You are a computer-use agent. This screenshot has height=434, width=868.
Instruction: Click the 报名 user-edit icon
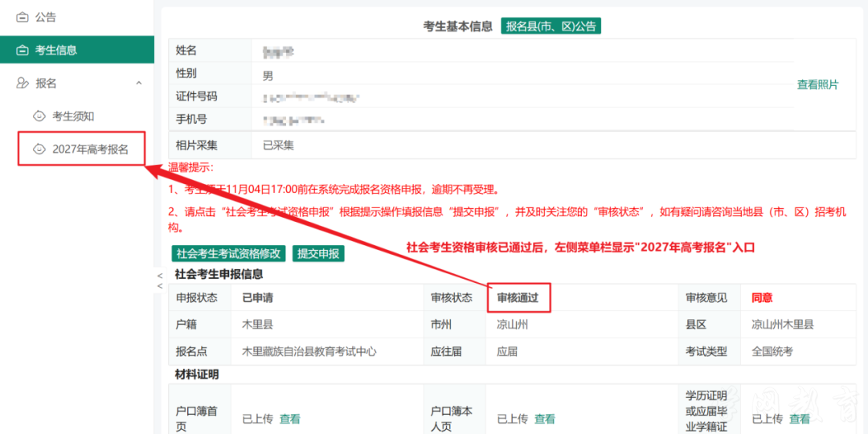click(x=23, y=83)
